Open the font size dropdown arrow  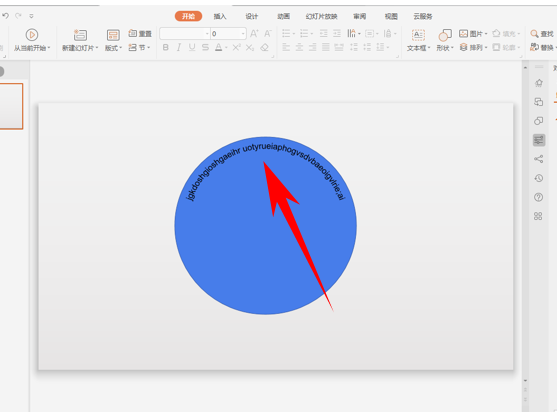click(x=243, y=34)
